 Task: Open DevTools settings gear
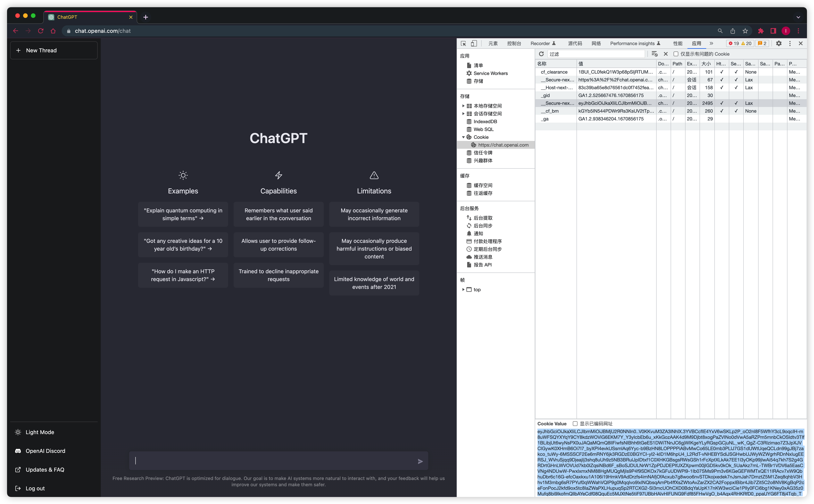(x=779, y=43)
